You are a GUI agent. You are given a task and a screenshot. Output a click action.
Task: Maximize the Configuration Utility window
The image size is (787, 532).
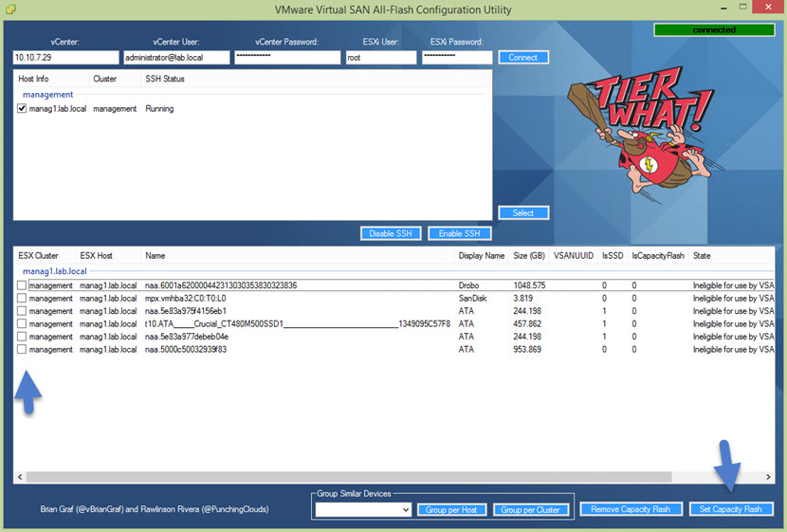point(742,7)
